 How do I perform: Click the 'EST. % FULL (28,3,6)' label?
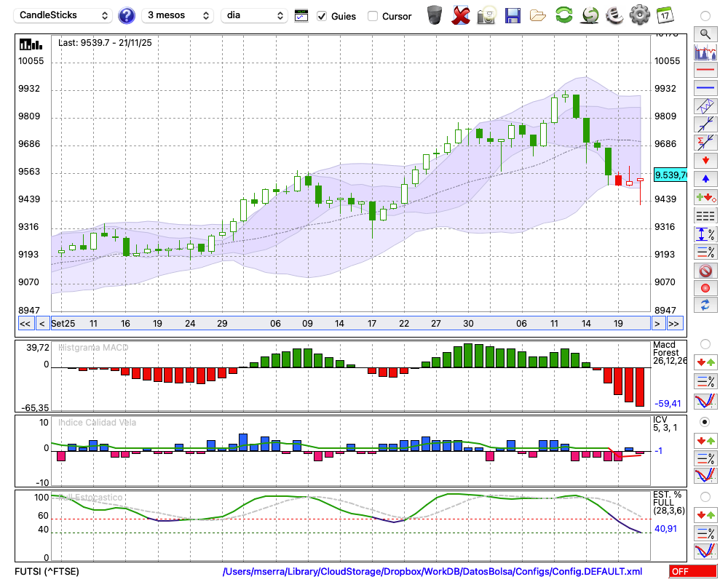[x=668, y=503]
